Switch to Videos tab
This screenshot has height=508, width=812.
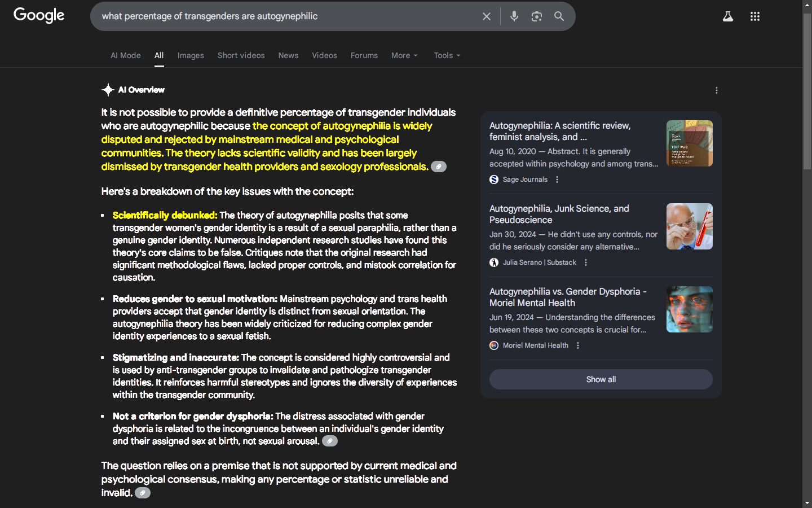point(324,55)
